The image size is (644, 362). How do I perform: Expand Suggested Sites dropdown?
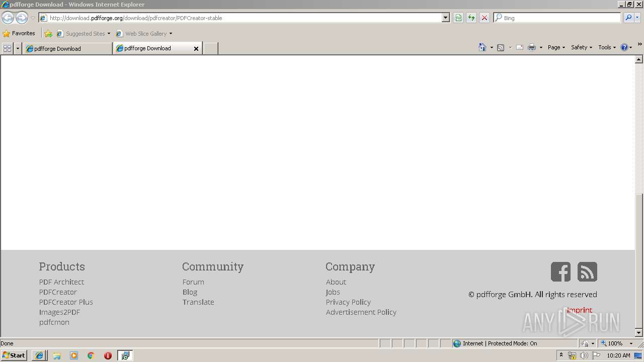[109, 34]
